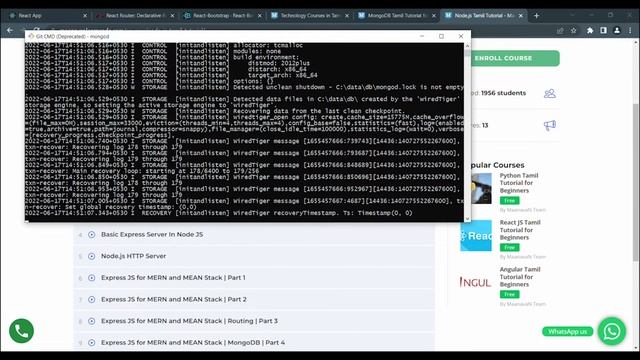The image size is (640, 360).
Task: Open a new browser tab
Action: click(536, 16)
